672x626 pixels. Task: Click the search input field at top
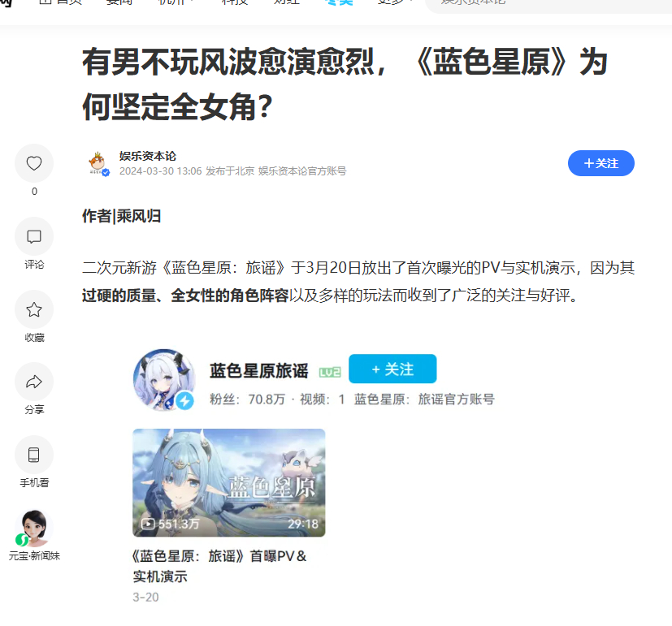pyautogui.click(x=548, y=3)
